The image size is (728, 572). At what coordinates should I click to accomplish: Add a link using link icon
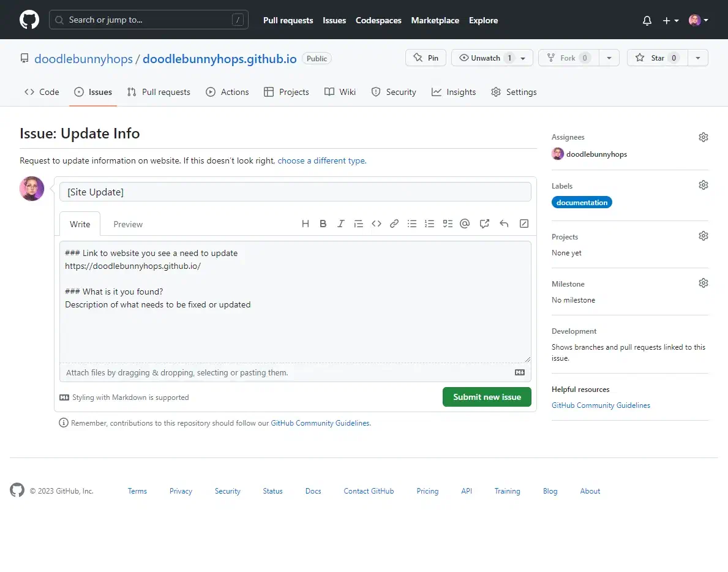point(394,224)
